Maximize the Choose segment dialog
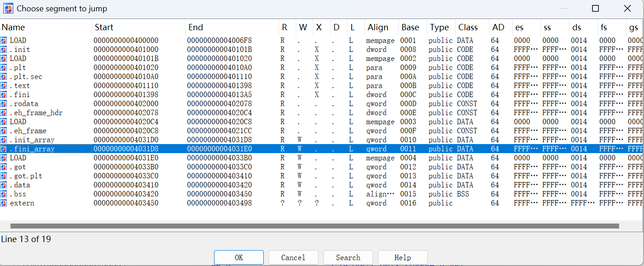Image resolution: width=644 pixels, height=266 pixels. 595,9
